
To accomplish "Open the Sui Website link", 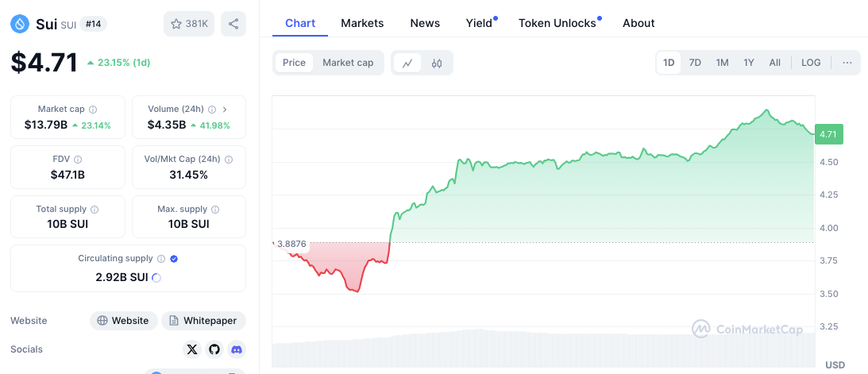I will pyautogui.click(x=122, y=321).
